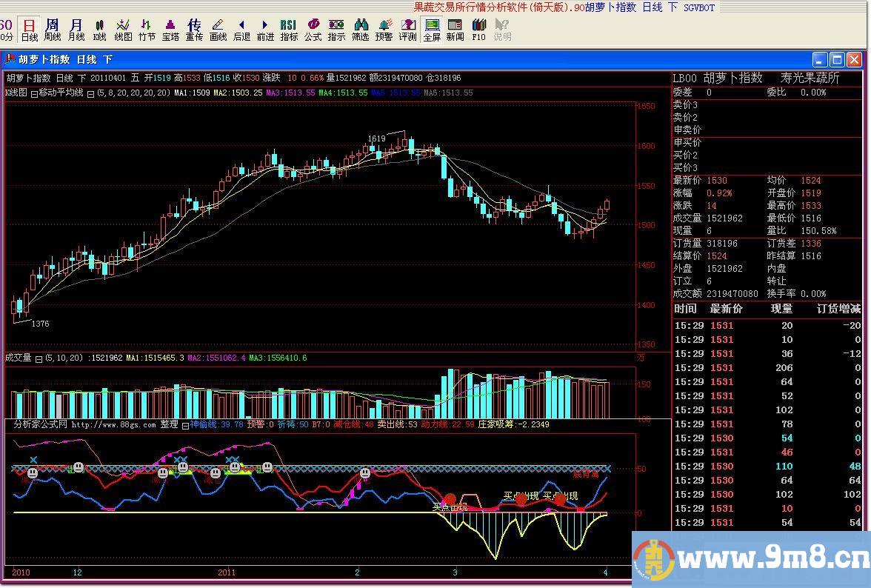Image resolution: width=871 pixels, height=588 pixels.
Task: Open the 公式 formula manager
Action: [313, 30]
